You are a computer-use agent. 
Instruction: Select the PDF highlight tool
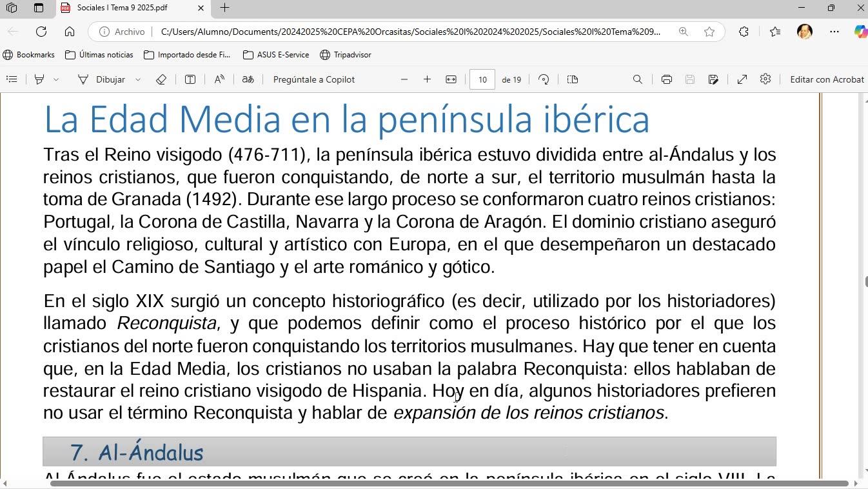tap(39, 79)
